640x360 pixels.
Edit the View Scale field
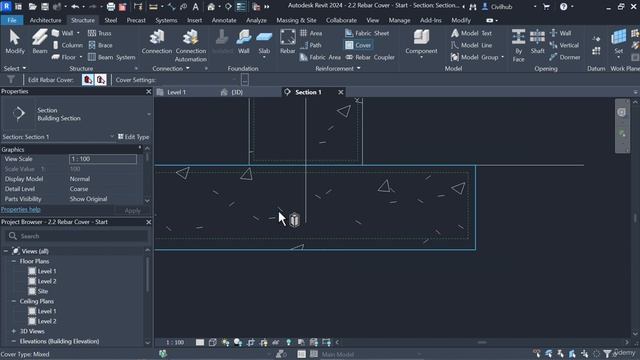pyautogui.click(x=103, y=159)
